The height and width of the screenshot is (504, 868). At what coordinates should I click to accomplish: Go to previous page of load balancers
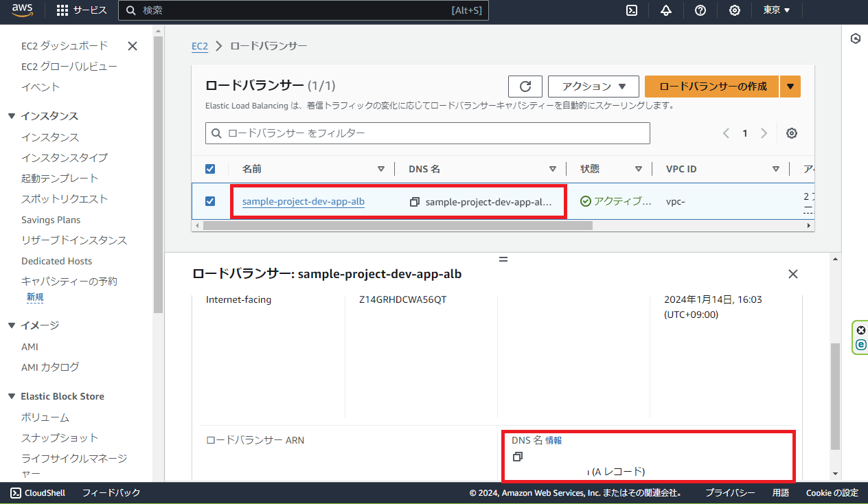point(726,133)
